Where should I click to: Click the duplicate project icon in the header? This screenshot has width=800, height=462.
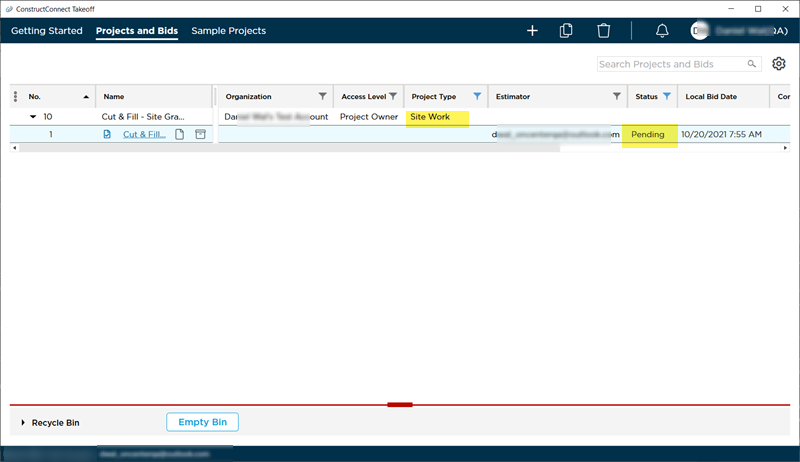[x=566, y=31]
